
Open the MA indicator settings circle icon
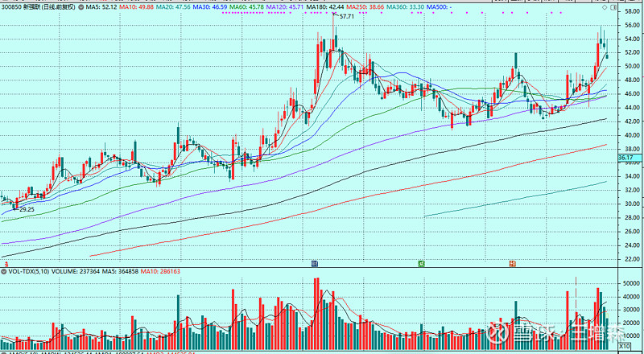click(x=82, y=7)
